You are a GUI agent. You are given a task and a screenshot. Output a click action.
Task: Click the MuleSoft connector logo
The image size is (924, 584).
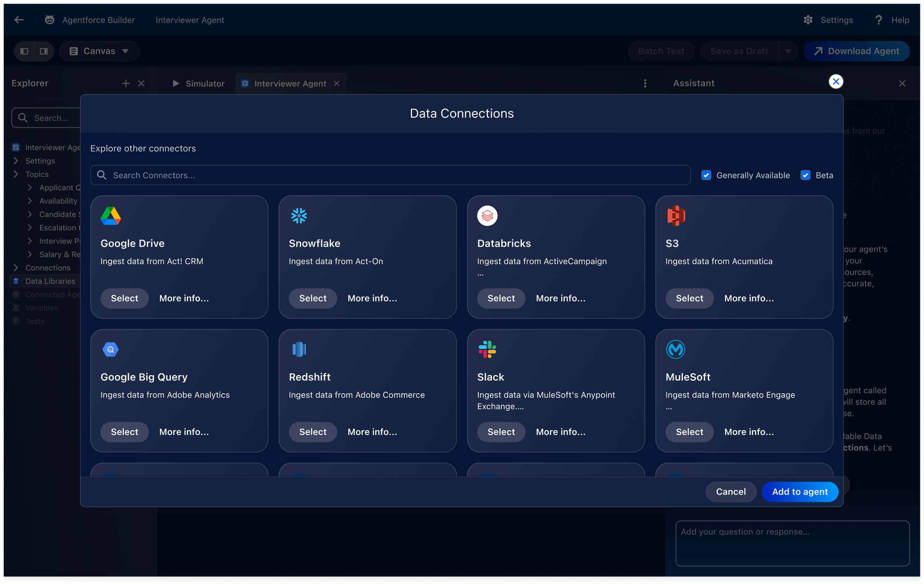pos(676,349)
